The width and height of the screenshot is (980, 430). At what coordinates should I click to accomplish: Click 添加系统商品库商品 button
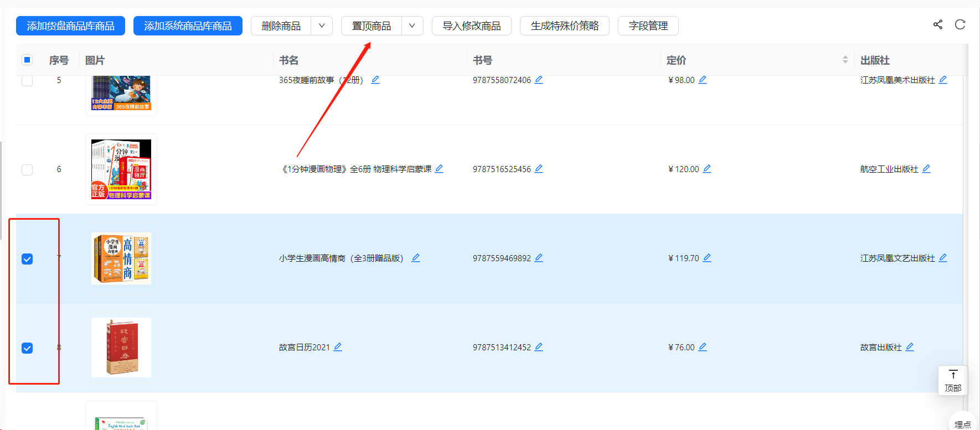188,25
